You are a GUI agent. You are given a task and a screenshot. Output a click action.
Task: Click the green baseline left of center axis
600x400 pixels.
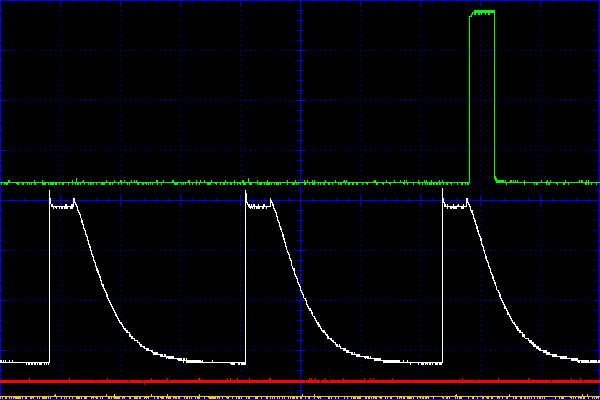tap(150, 183)
